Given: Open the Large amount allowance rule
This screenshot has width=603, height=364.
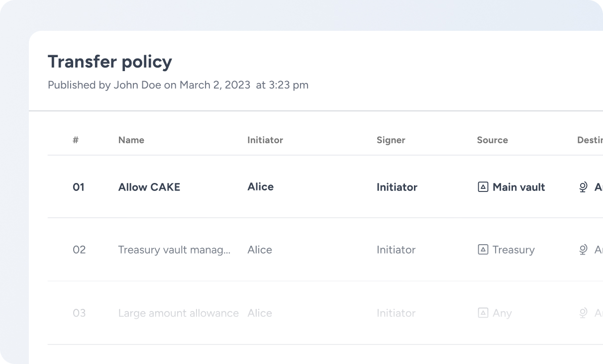Looking at the screenshot, I should 179,313.
